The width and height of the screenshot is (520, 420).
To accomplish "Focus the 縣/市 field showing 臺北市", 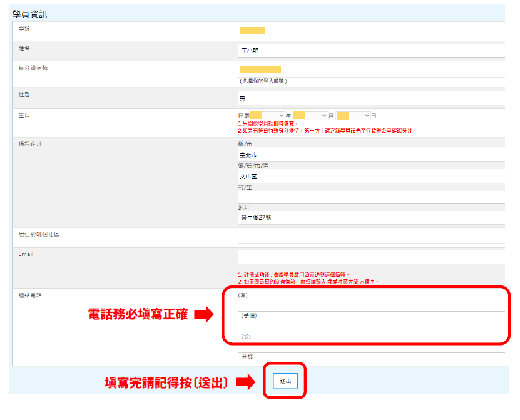I will pos(370,155).
